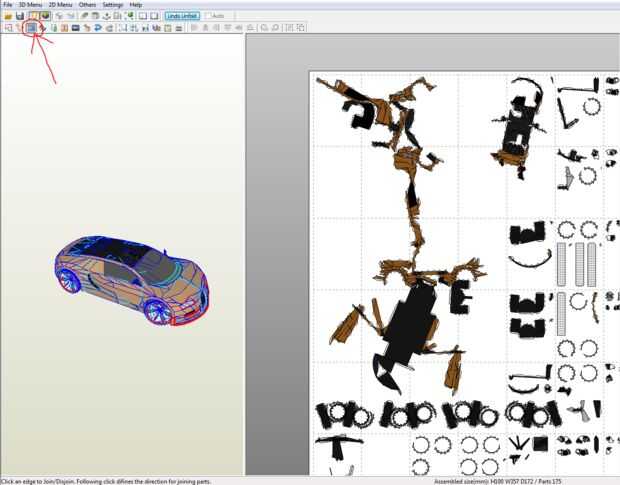
Task: Click the Assembled size readout in status bar
Action: (497, 481)
